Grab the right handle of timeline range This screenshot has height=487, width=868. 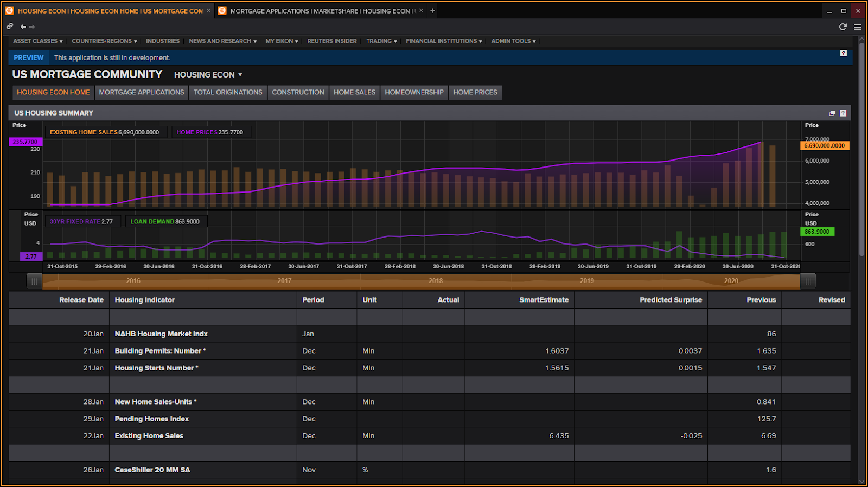point(808,281)
